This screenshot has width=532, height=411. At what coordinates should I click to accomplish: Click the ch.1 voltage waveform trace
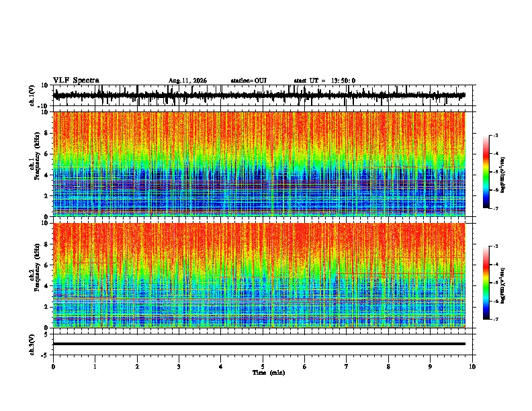(259, 95)
